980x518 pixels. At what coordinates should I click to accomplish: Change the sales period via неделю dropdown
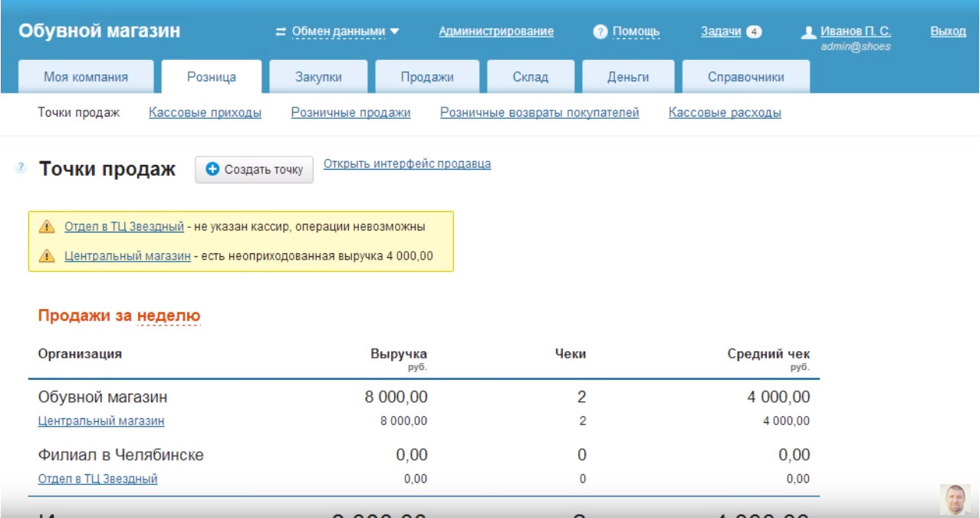[x=168, y=316]
